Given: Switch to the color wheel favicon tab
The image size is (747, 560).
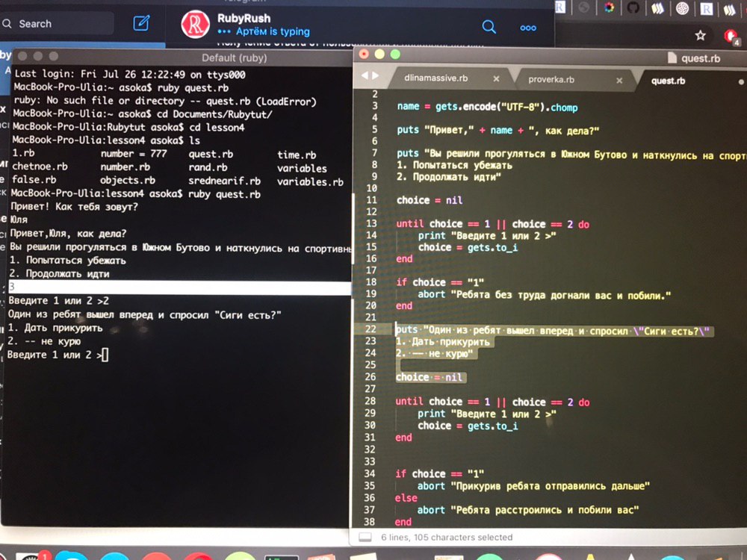Looking at the screenshot, I should tap(610, 7).
